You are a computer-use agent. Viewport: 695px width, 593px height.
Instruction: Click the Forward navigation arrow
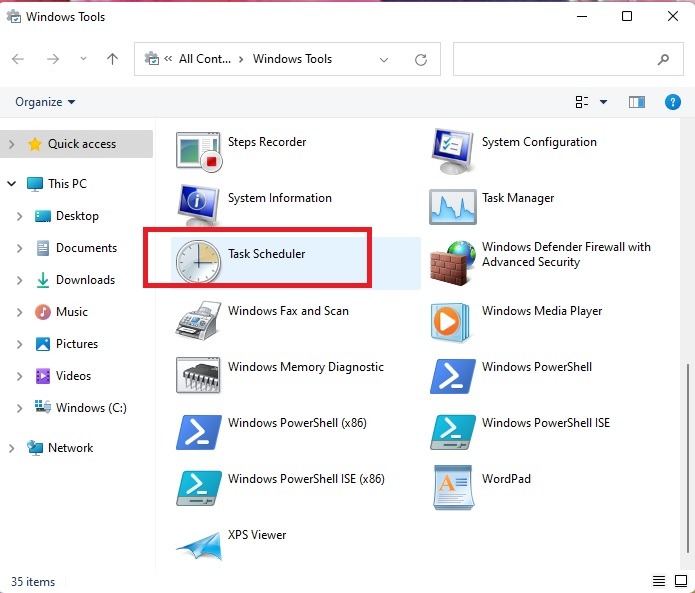[x=53, y=59]
